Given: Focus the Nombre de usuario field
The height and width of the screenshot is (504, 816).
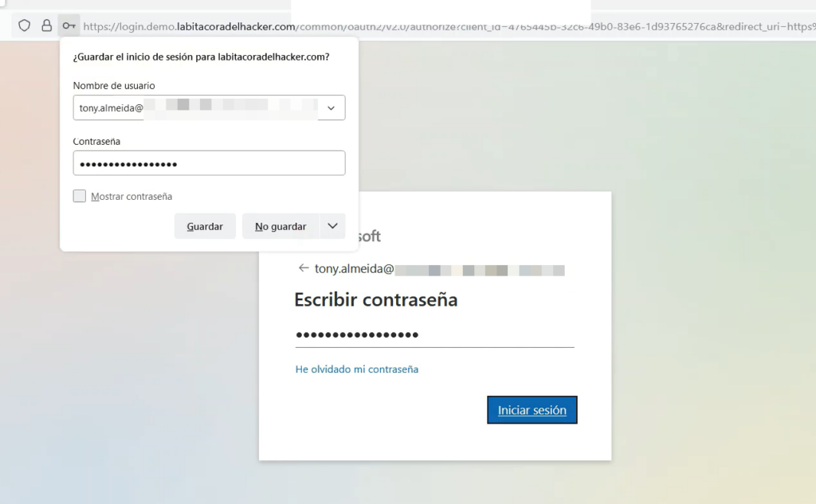Looking at the screenshot, I should point(209,107).
